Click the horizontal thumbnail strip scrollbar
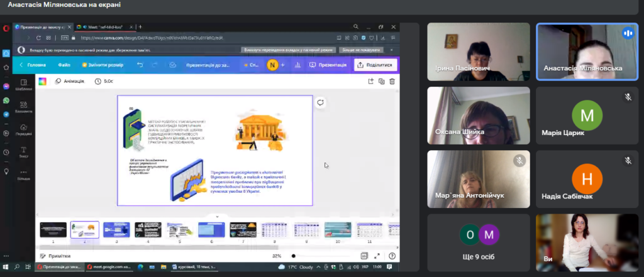Image resolution: width=644 pixels, height=277 pixels. [x=158, y=247]
